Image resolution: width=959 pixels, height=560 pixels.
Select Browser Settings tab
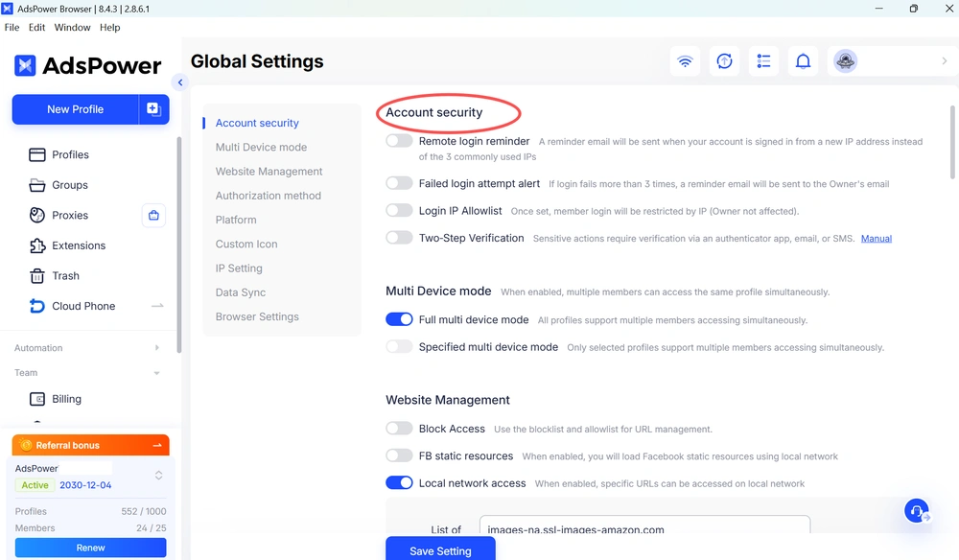[257, 316]
